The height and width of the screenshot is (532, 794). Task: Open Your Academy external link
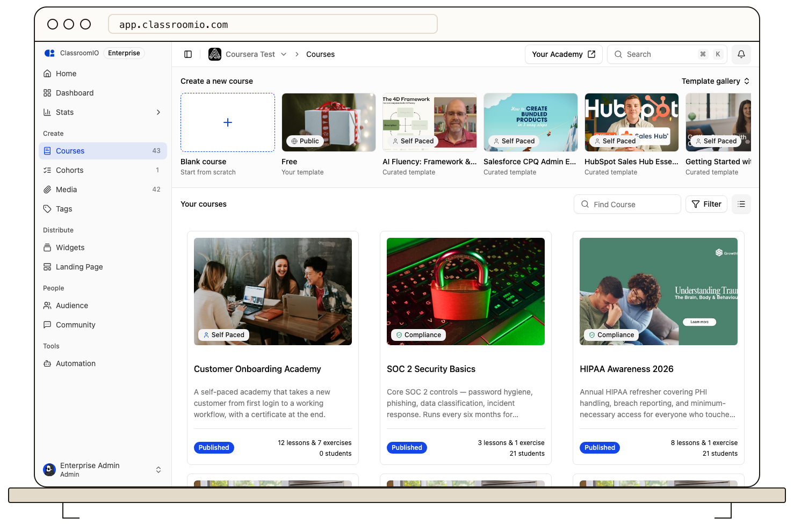(x=564, y=54)
